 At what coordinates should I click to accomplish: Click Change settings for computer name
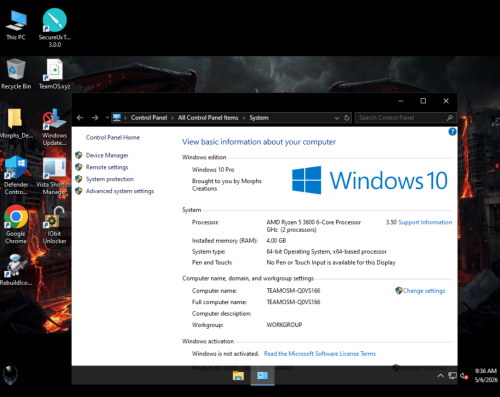pyautogui.click(x=424, y=291)
